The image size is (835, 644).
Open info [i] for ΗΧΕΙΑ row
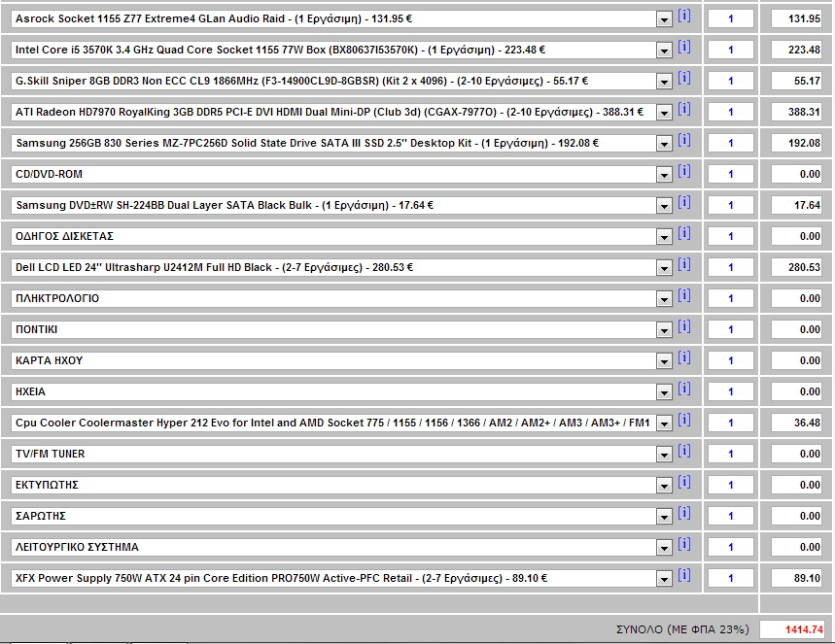click(x=684, y=390)
